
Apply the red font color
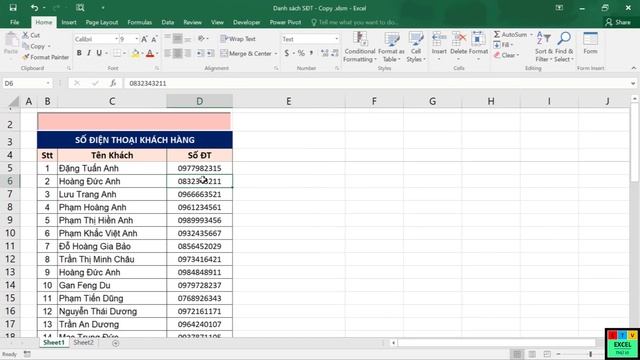coord(150,53)
